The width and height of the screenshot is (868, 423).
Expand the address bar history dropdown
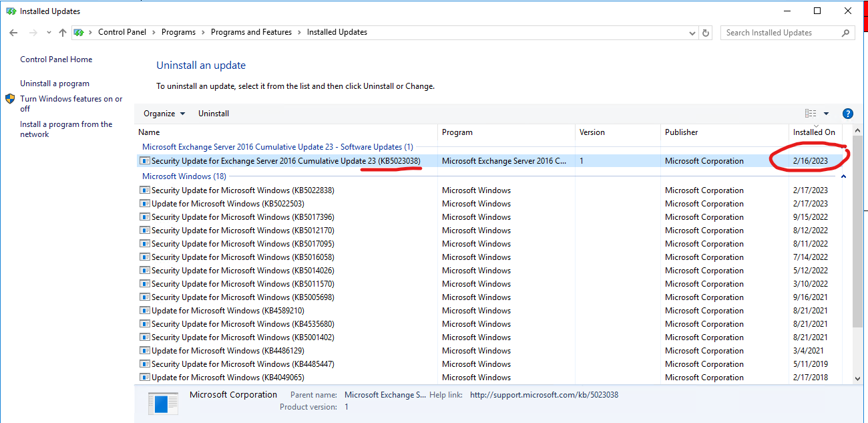point(692,32)
